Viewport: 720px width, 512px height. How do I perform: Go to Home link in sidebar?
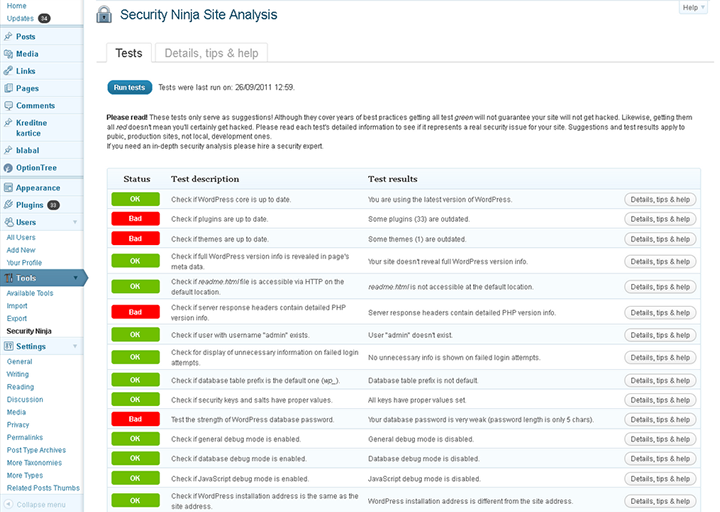pos(17,6)
